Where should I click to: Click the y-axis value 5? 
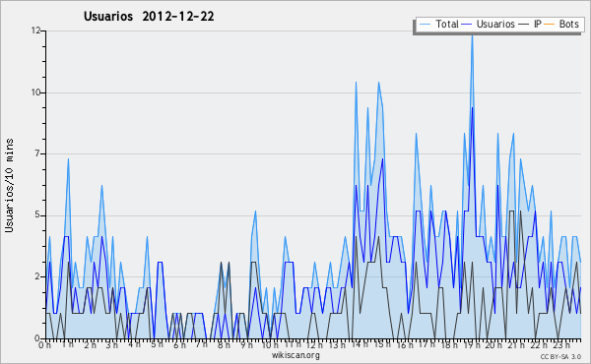pos(37,214)
